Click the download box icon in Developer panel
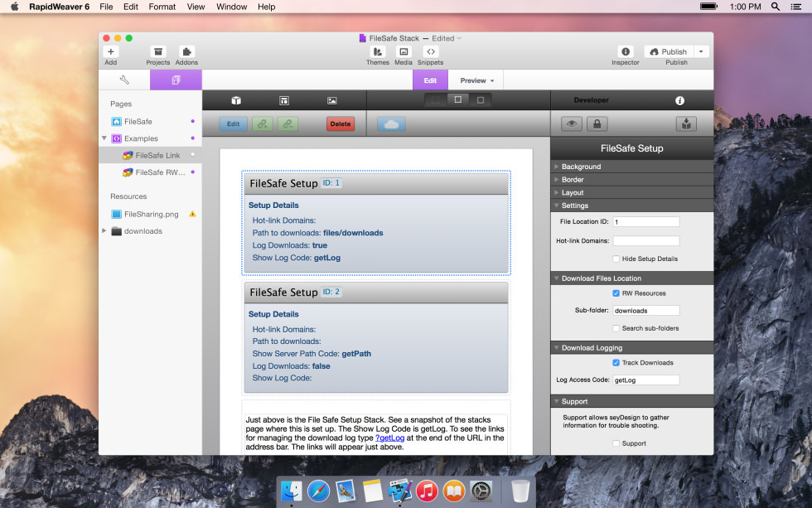812x508 pixels. tap(686, 123)
